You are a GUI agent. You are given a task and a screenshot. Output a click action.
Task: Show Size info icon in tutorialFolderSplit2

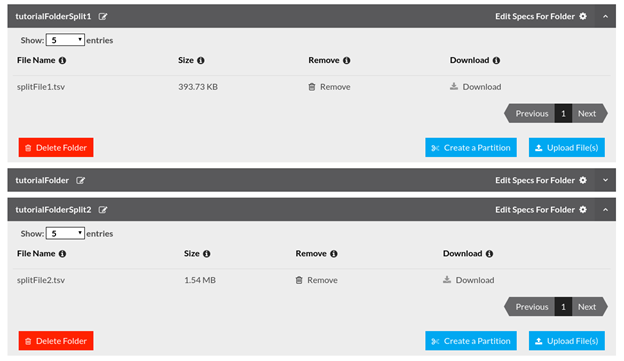coord(207,254)
